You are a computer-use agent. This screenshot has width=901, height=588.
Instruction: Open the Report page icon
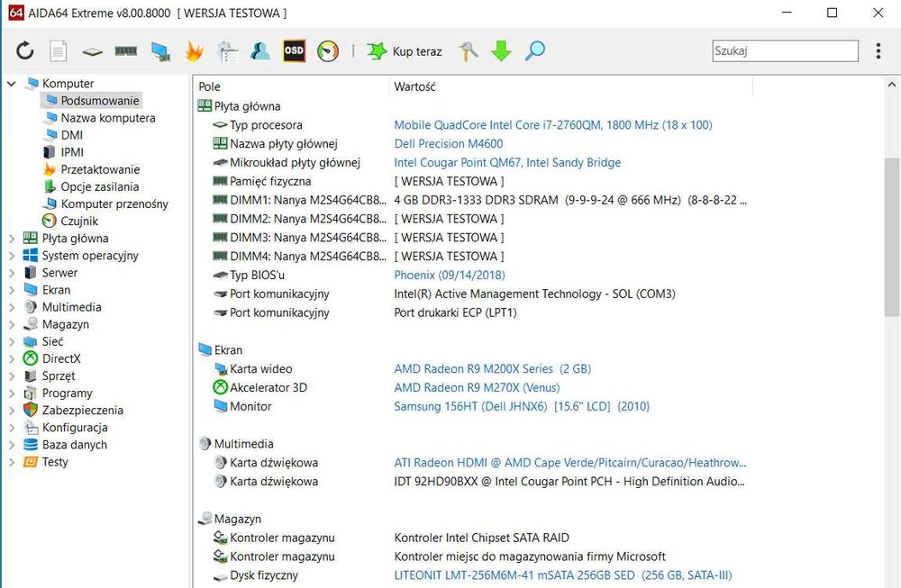[58, 50]
